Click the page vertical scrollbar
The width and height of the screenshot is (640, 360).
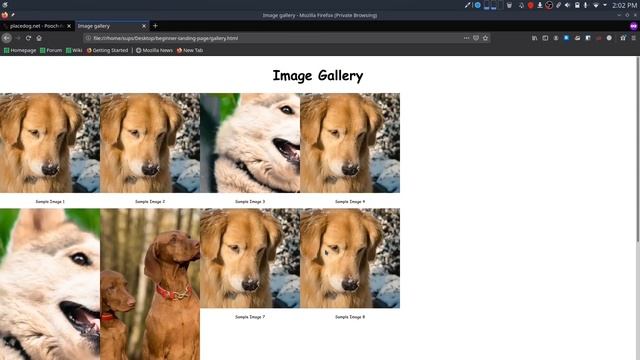point(638,149)
